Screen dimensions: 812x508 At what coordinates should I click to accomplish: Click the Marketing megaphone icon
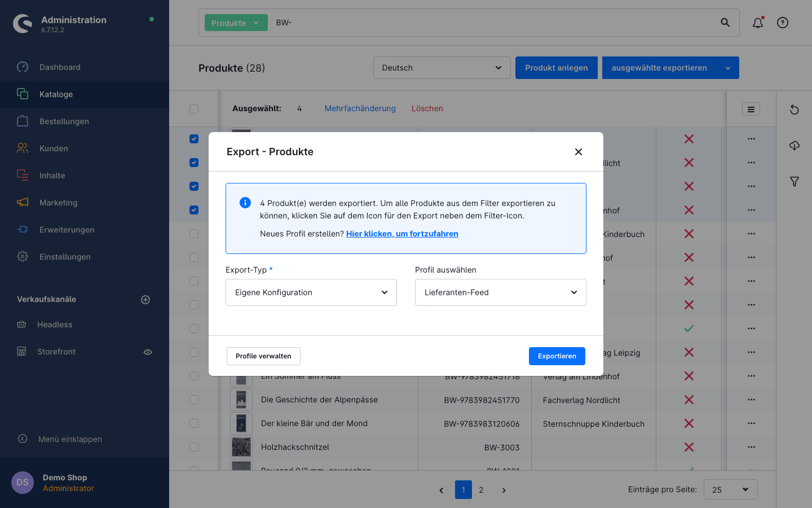coord(23,203)
